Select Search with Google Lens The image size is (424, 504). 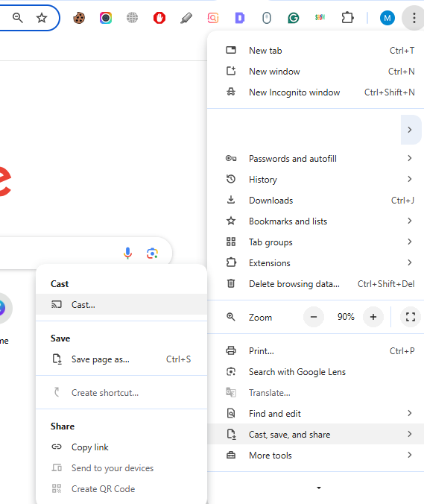[315, 372]
